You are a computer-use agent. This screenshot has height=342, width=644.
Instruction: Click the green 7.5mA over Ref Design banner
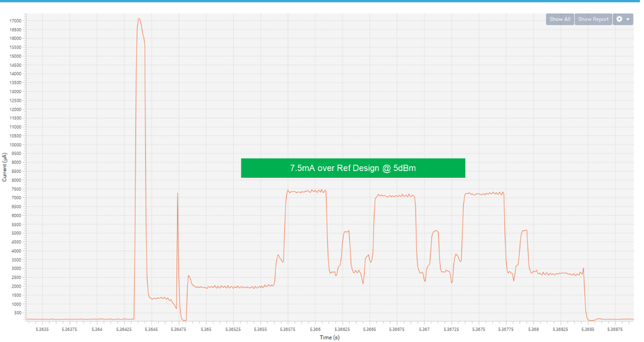pos(353,168)
